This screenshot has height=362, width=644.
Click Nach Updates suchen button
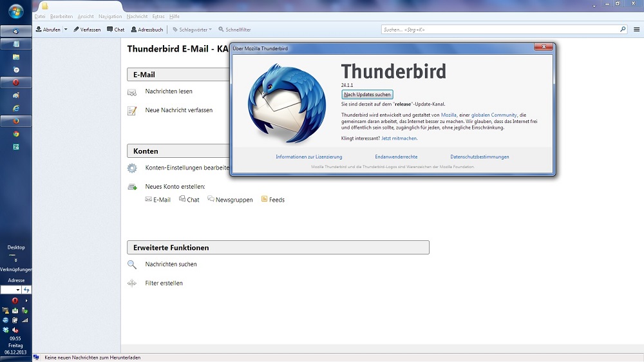367,95
